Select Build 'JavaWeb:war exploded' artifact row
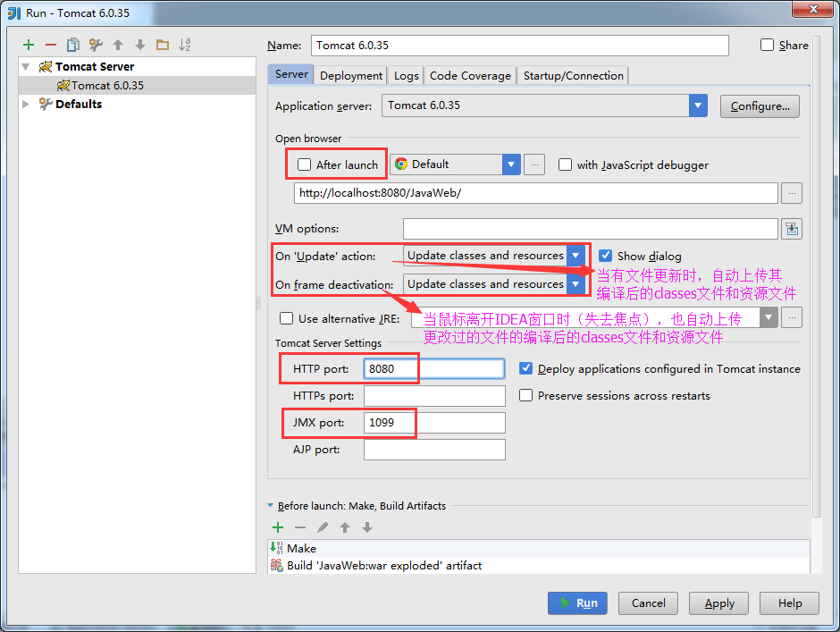 point(538,565)
